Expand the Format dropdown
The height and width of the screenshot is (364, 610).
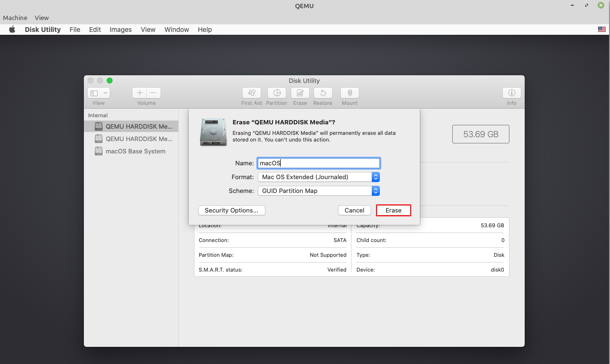pos(318,177)
